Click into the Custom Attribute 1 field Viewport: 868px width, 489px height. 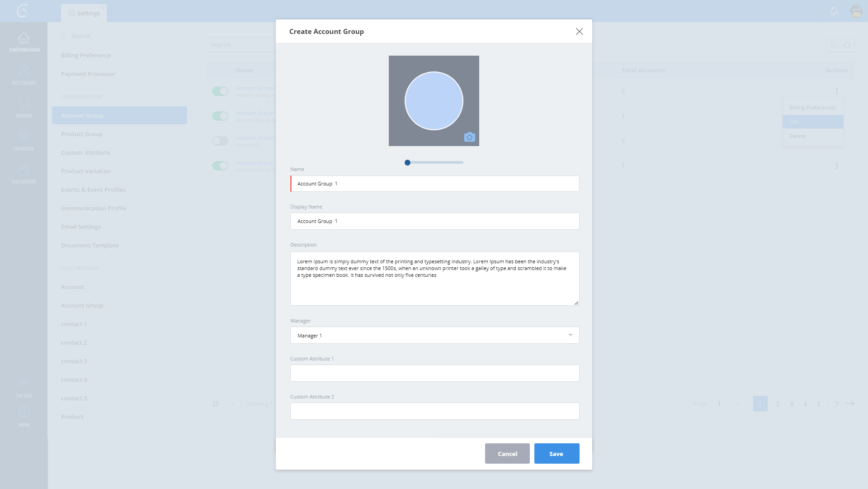point(434,373)
